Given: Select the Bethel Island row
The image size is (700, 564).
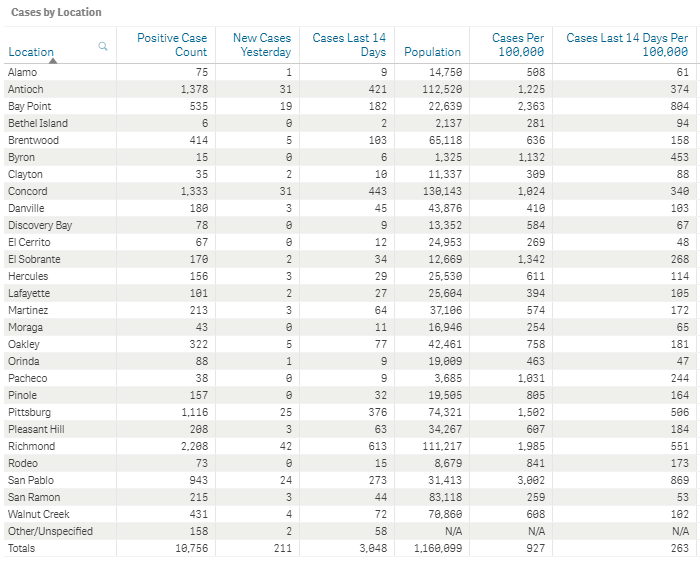Looking at the screenshot, I should [x=350, y=123].
